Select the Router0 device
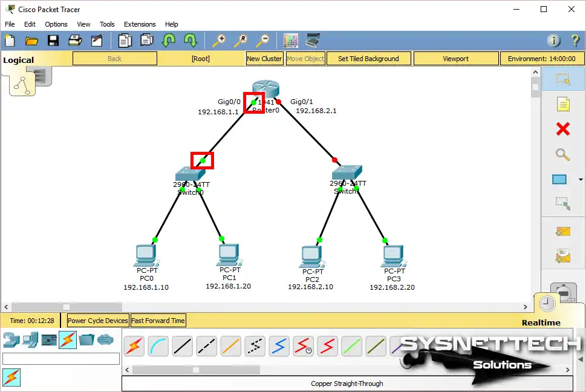This screenshot has height=392, width=586. pos(265,90)
